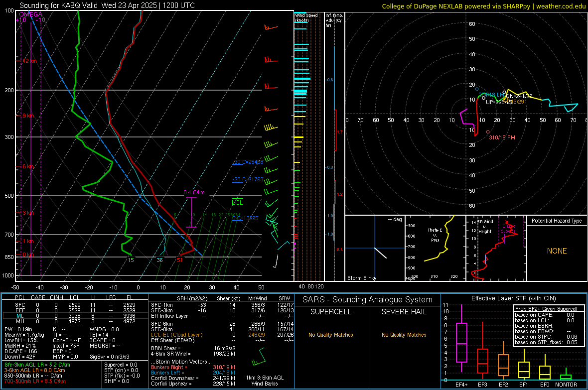Click the '-30 C=25408' height label
The width and height of the screenshot is (588, 390).
[248, 162]
